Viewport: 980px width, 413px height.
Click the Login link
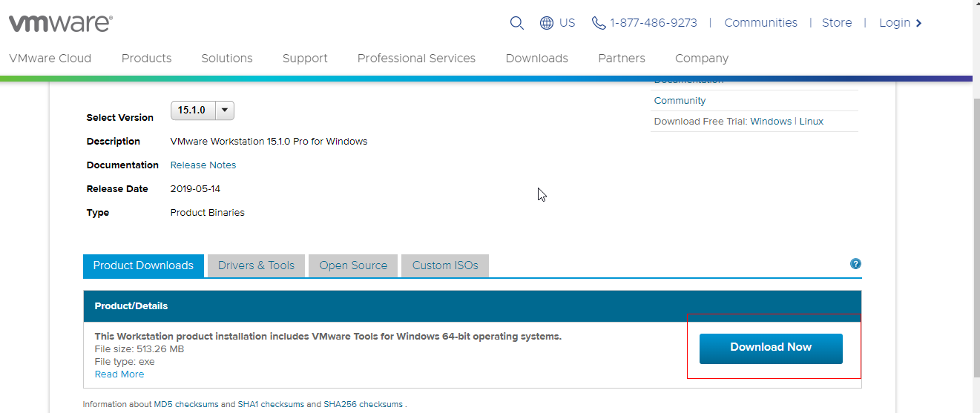pos(895,23)
